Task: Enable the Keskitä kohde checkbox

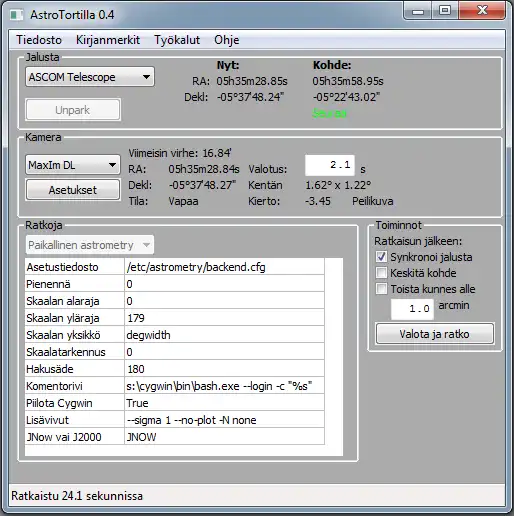Action: pos(381,273)
